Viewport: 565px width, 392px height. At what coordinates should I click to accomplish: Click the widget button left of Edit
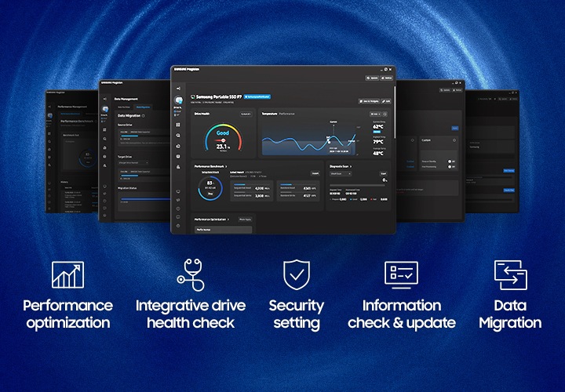(x=369, y=101)
